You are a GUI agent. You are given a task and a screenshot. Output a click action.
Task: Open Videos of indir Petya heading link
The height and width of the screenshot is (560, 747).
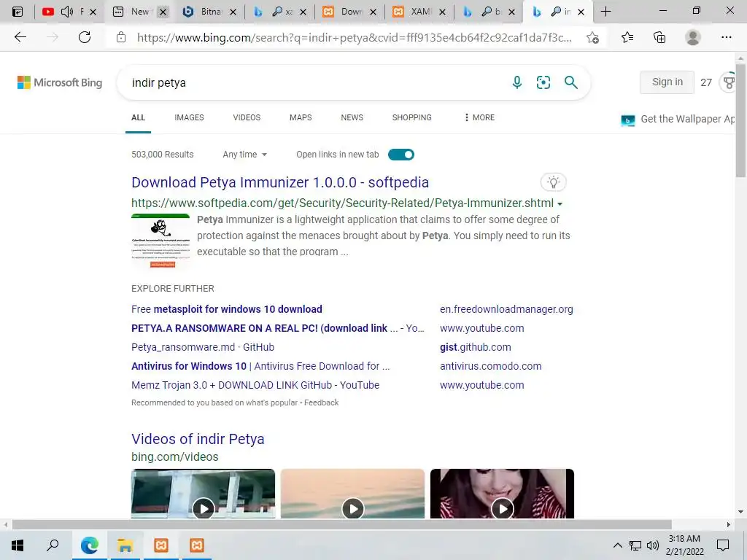pos(198,439)
